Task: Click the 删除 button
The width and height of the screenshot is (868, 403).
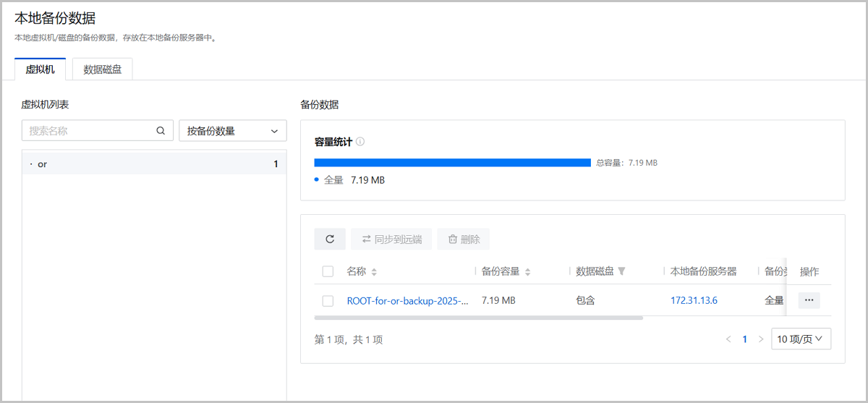Action: click(463, 239)
